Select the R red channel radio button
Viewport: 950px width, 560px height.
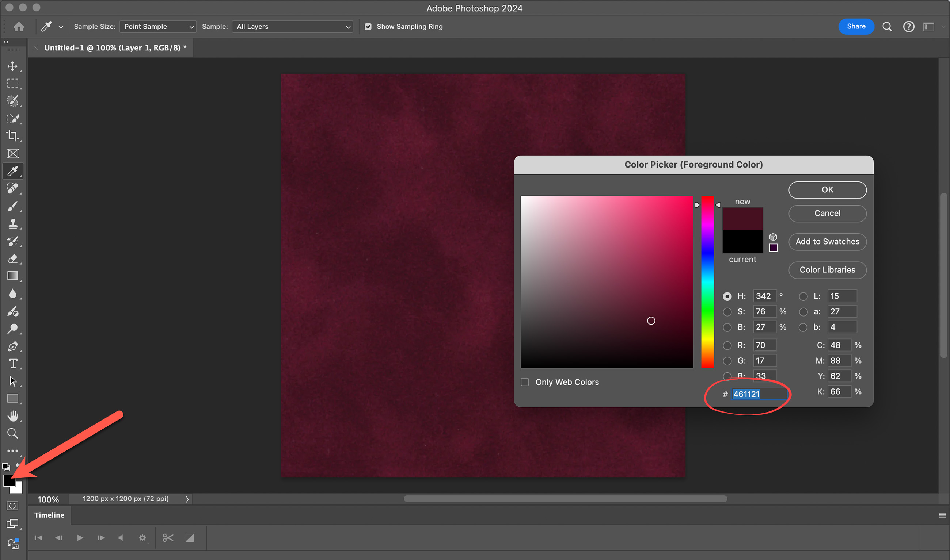pos(727,345)
